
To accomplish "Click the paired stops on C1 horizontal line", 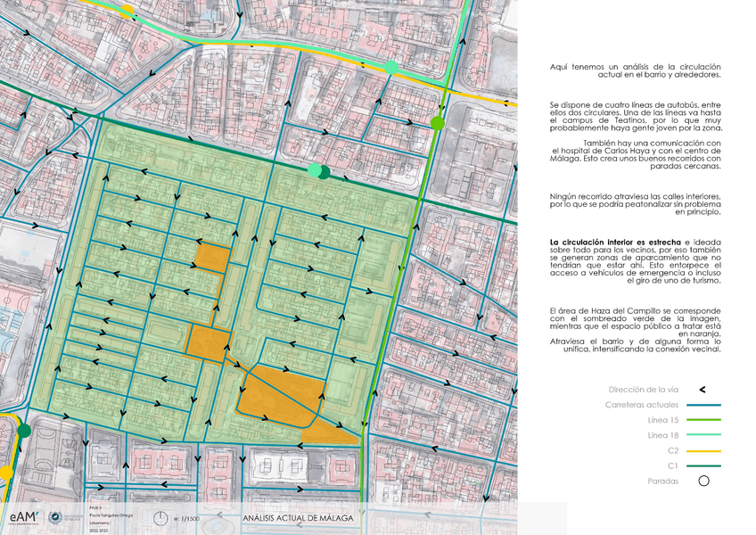I will coord(318,171).
